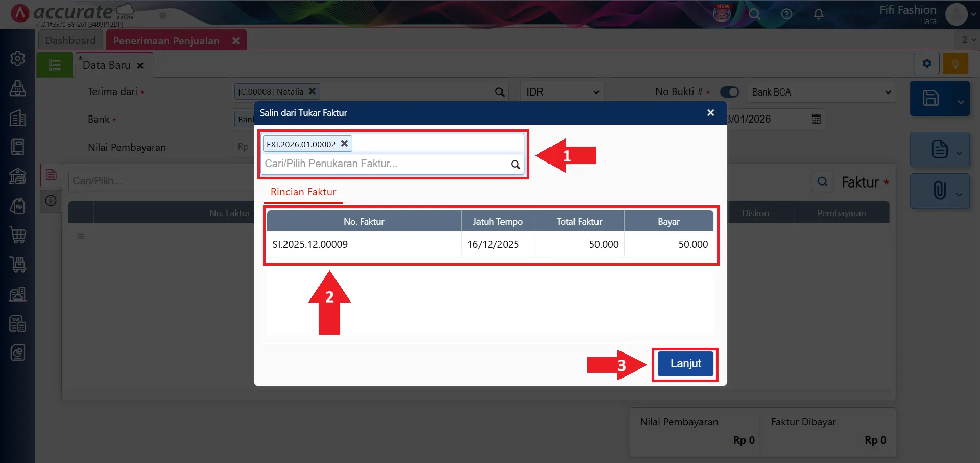Switch to the Rincian Faktur tab
Screen dimensions: 980x463
[x=303, y=192]
